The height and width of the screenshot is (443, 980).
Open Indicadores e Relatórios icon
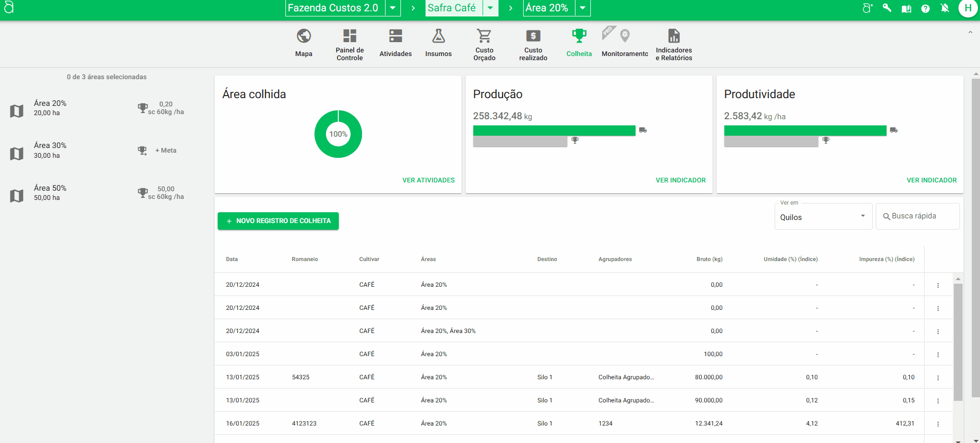point(674,36)
